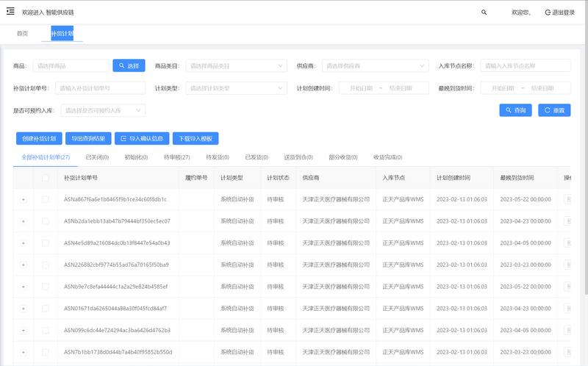Select 收货完成(0) tab

(388, 157)
